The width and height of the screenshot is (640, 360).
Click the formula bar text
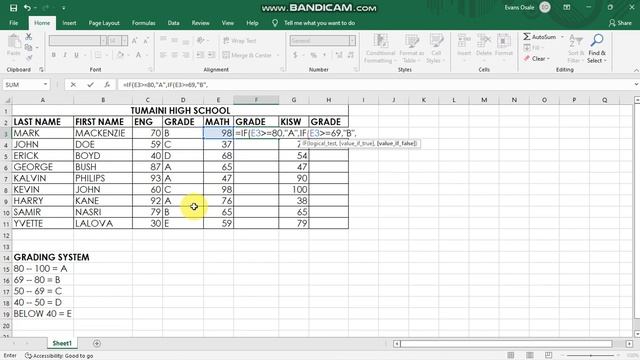point(165,84)
